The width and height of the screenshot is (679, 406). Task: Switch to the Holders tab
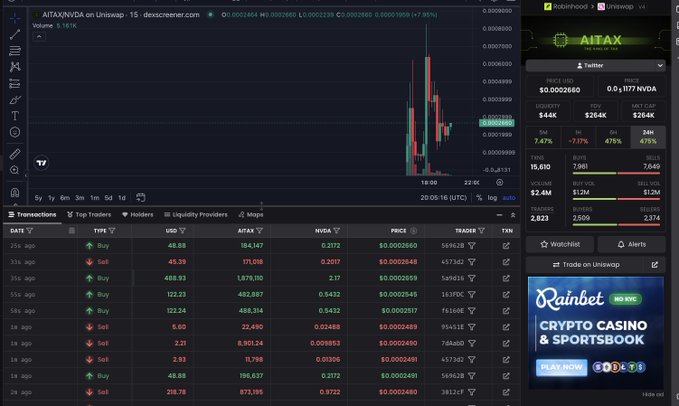(138, 215)
